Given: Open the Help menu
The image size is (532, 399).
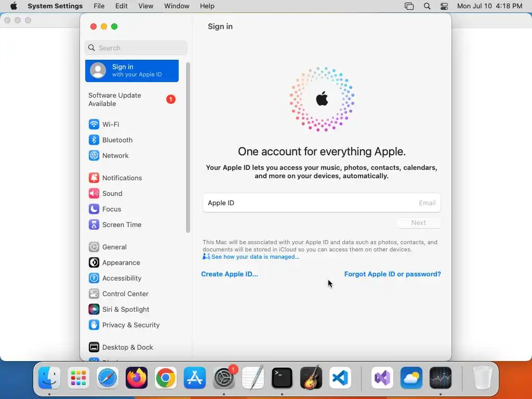Looking at the screenshot, I should [x=207, y=6].
